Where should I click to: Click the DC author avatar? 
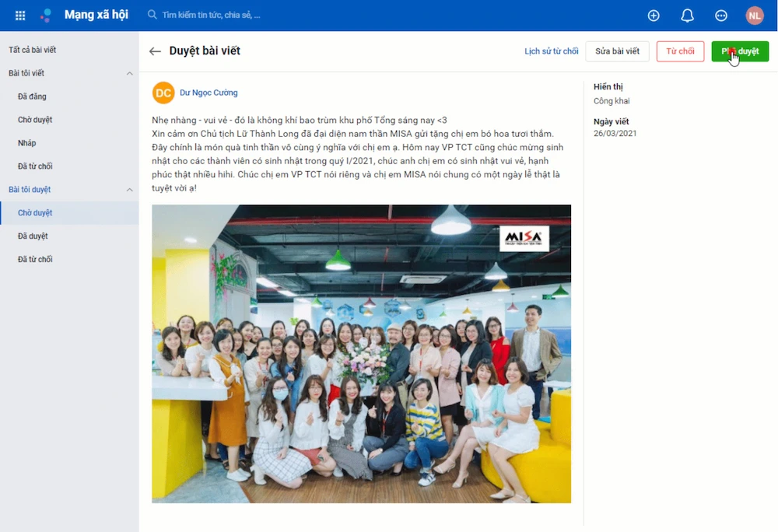[x=163, y=93]
